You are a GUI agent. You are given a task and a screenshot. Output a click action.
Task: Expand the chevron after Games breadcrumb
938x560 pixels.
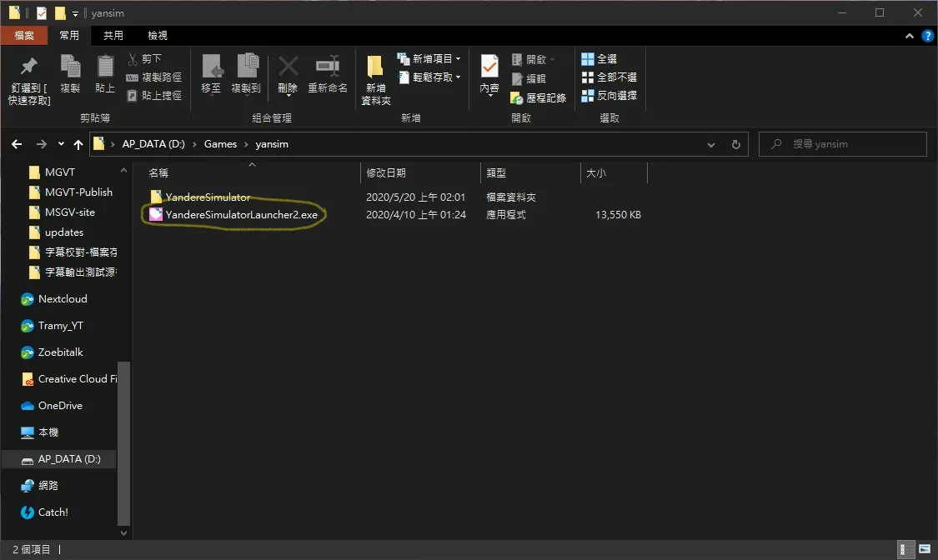246,144
